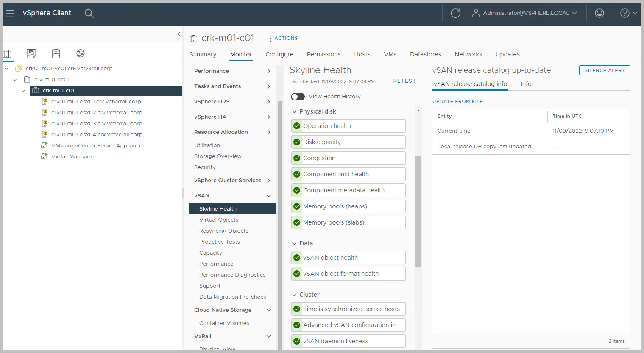Image resolution: width=644 pixels, height=353 pixels.
Task: Collapse the left navigation pane arrow
Action: [179, 34]
